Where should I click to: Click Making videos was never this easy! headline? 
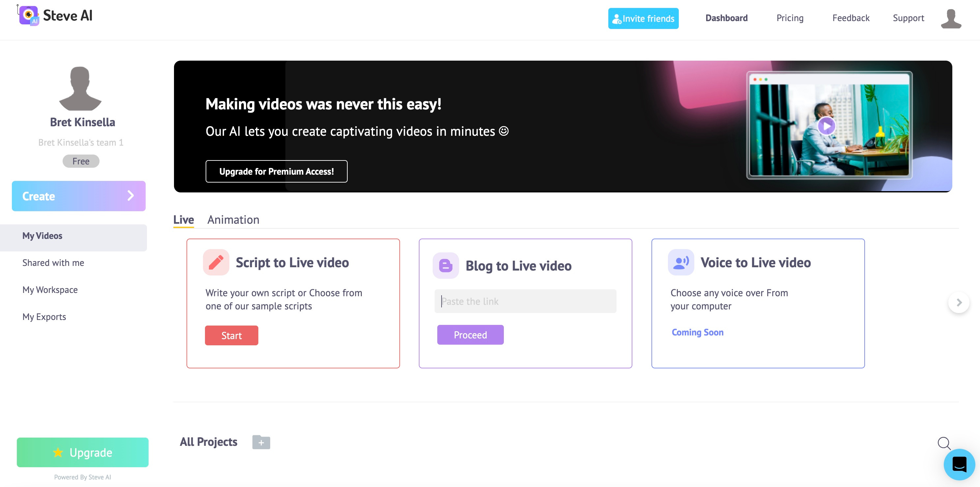point(323,104)
